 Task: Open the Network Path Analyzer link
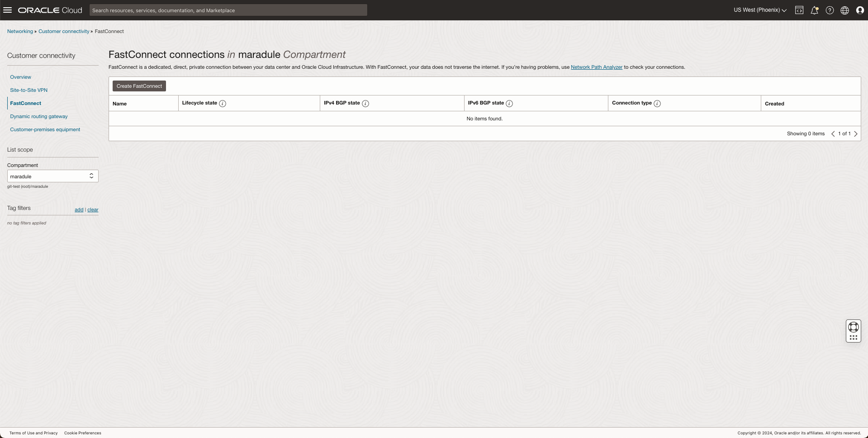(597, 67)
